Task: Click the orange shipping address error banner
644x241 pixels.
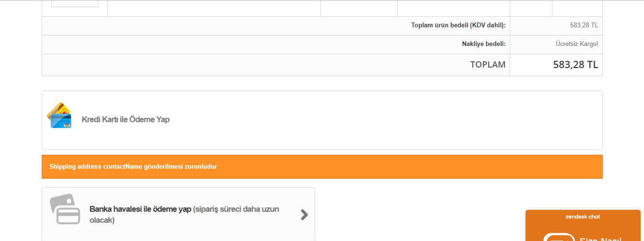Action: 322,167
